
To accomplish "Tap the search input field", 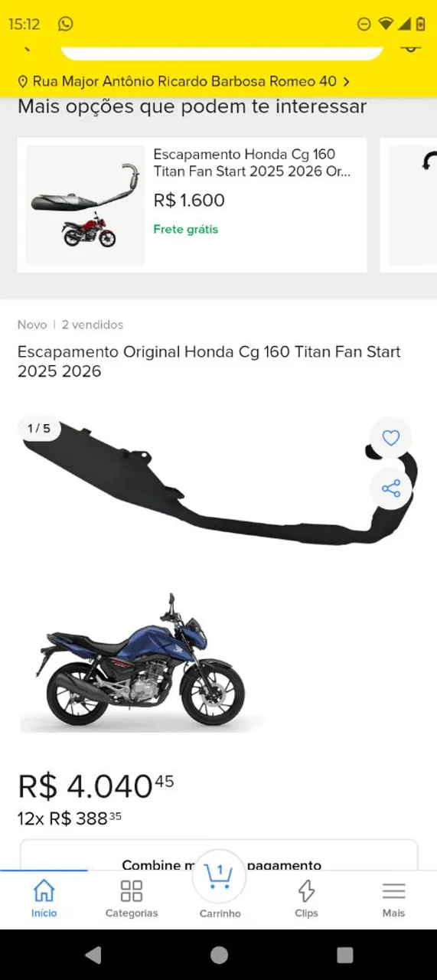I will click(x=222, y=51).
